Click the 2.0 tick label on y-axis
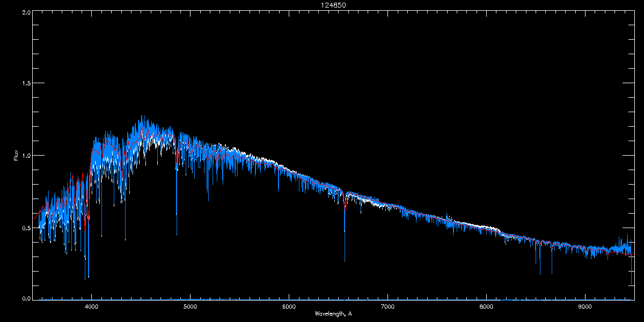 tap(26, 12)
